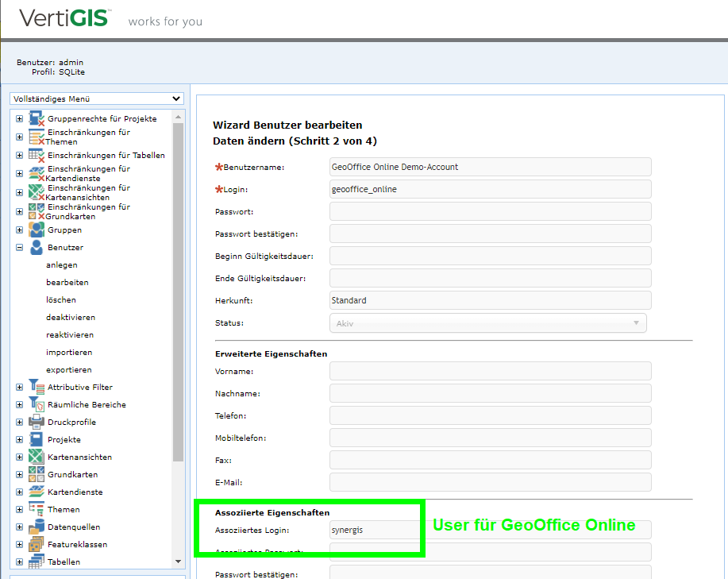Expand the Räumliche Bereiche node
728x579 pixels.
coord(18,404)
